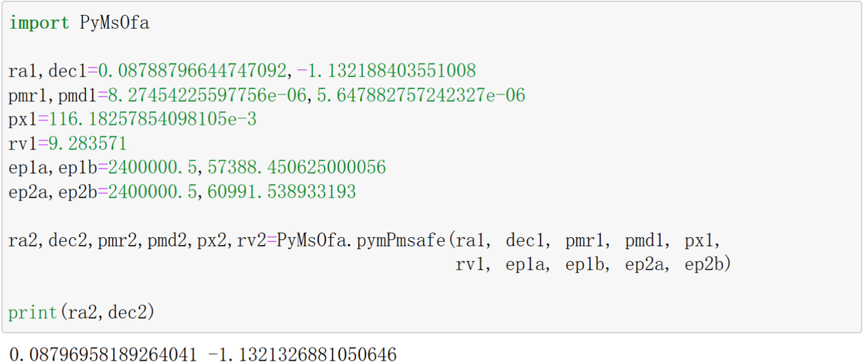Click the px1 value 116.18257854098105e-3
The height and width of the screenshot is (363, 868).
[153, 119]
